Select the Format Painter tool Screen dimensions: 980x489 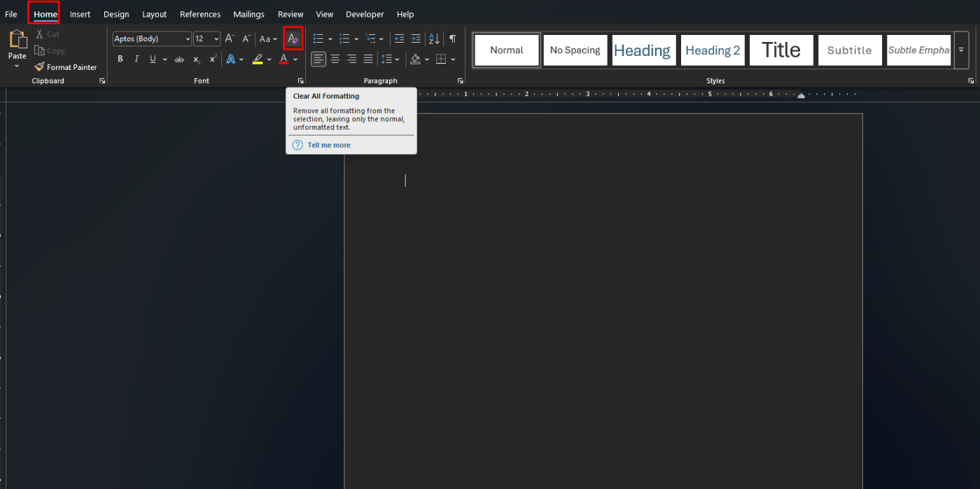pos(66,67)
